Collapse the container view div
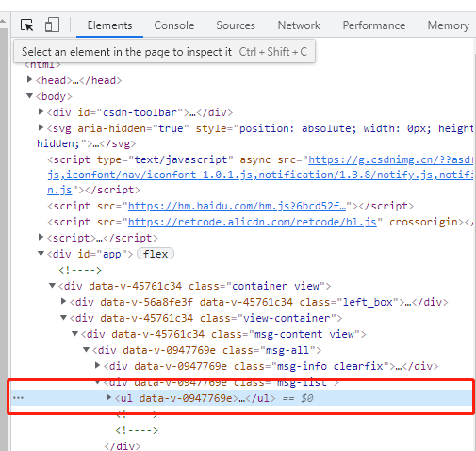 [x=52, y=285]
